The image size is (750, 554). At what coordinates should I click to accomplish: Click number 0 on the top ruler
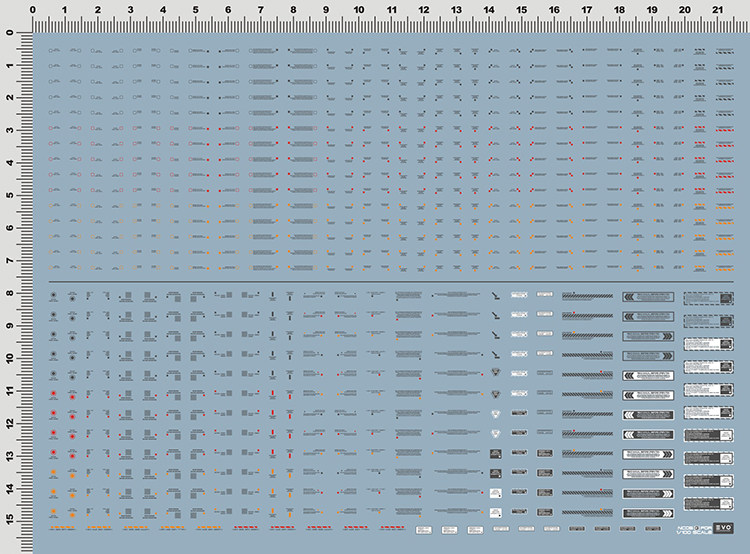point(33,10)
